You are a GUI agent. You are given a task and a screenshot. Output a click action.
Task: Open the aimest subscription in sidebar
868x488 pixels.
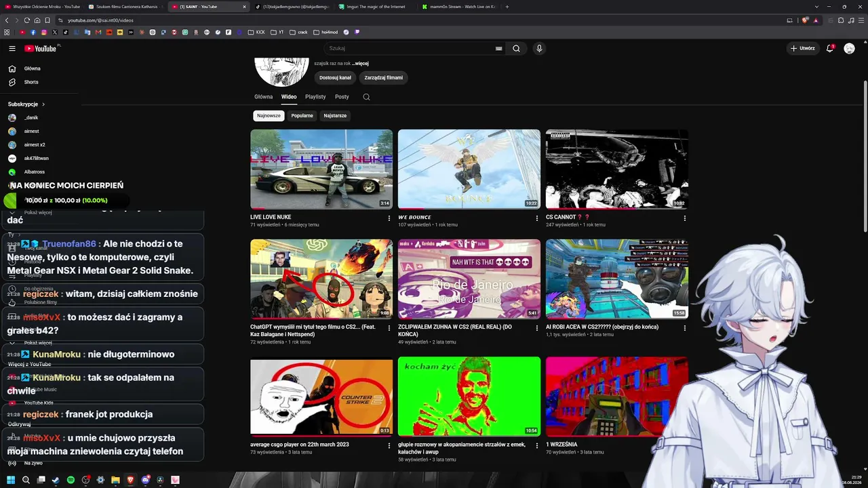39,131
